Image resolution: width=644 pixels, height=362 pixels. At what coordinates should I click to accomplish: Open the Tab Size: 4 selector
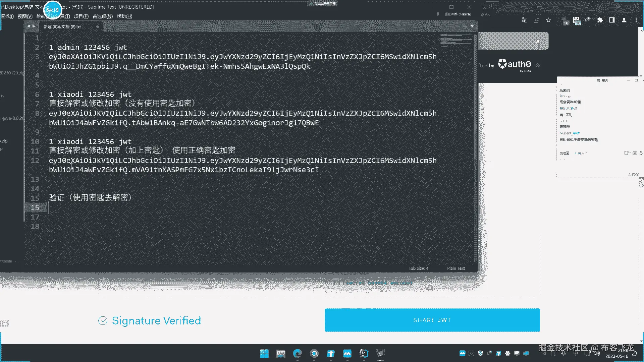coord(418,268)
